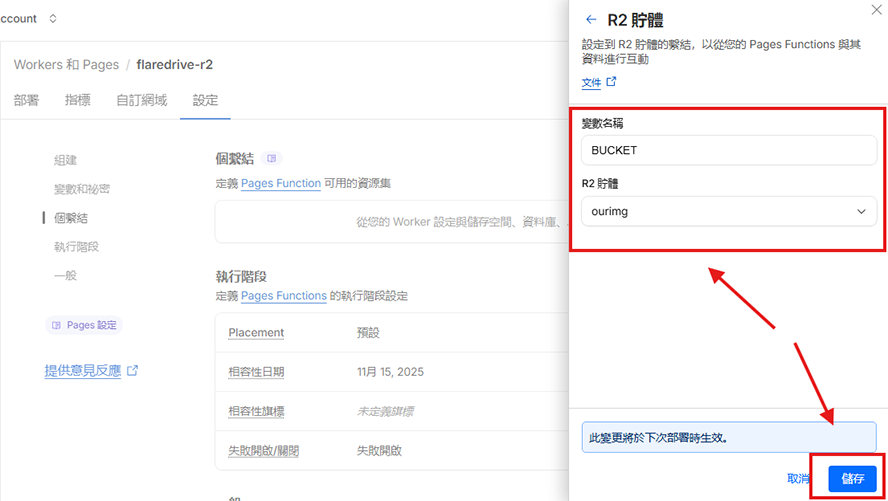The image size is (888, 501).
Task: Click the blue 儲存 save button
Action: tap(852, 478)
